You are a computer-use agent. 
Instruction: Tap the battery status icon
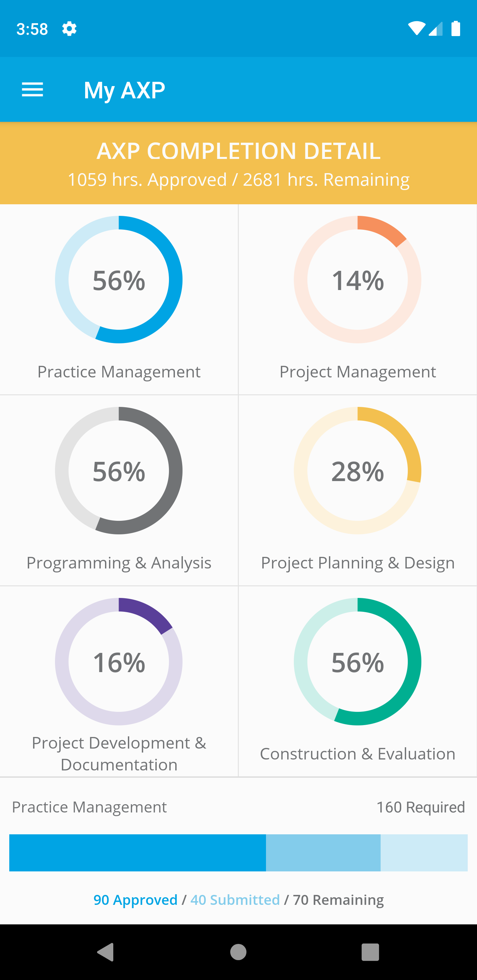tap(456, 28)
